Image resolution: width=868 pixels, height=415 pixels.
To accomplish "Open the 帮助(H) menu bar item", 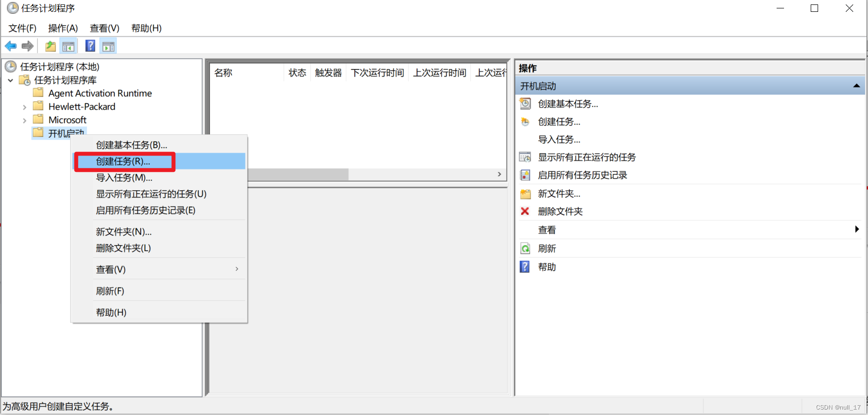I will [x=146, y=28].
